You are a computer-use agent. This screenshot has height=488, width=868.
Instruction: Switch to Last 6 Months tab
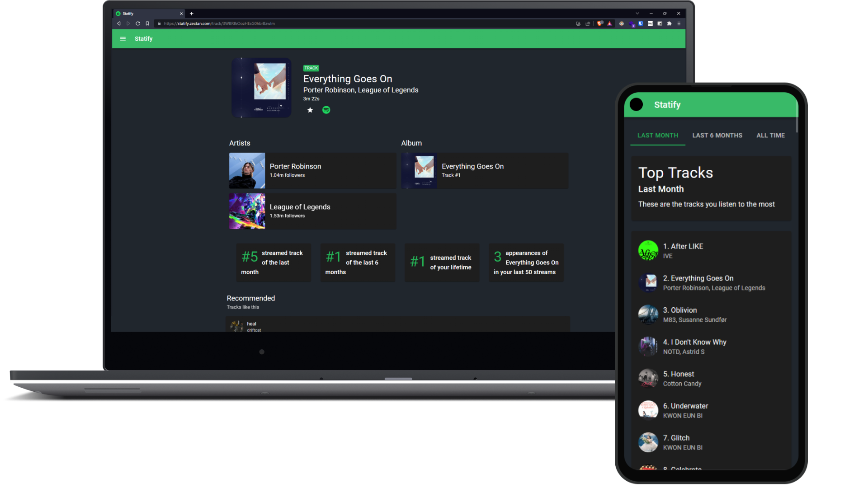tap(717, 135)
